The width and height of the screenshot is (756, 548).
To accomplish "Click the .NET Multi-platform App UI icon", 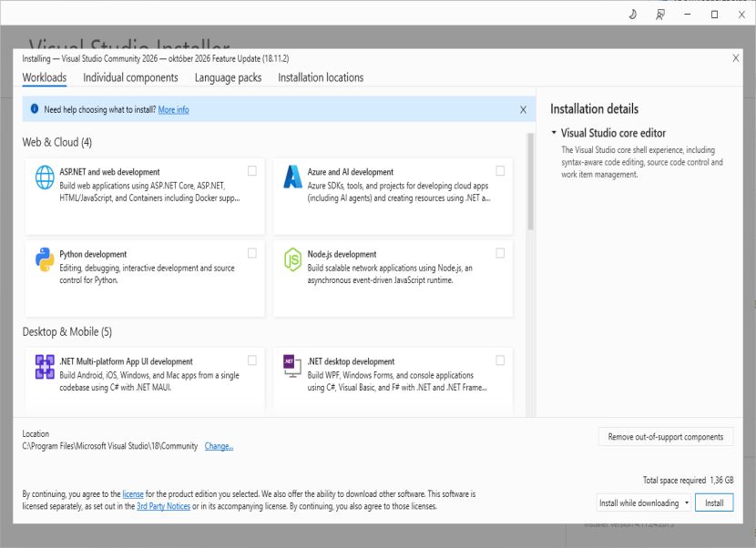I will click(x=45, y=367).
